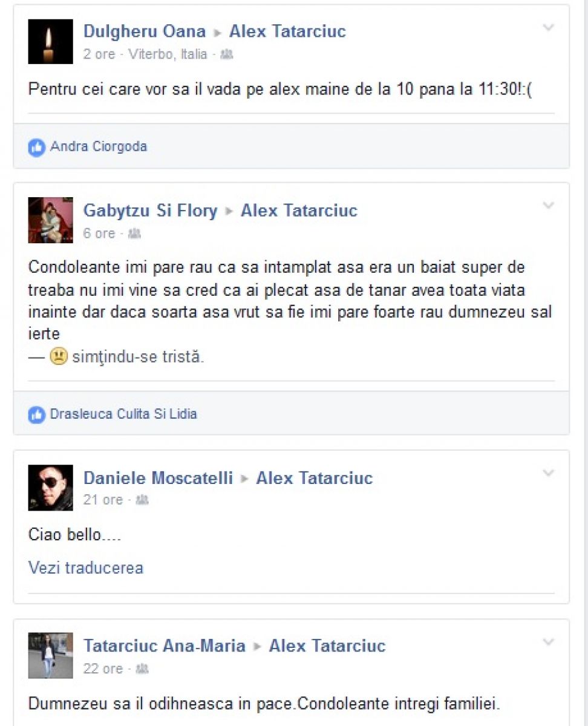Expand options chevron on Dulgheru Oana's post

click(548, 28)
